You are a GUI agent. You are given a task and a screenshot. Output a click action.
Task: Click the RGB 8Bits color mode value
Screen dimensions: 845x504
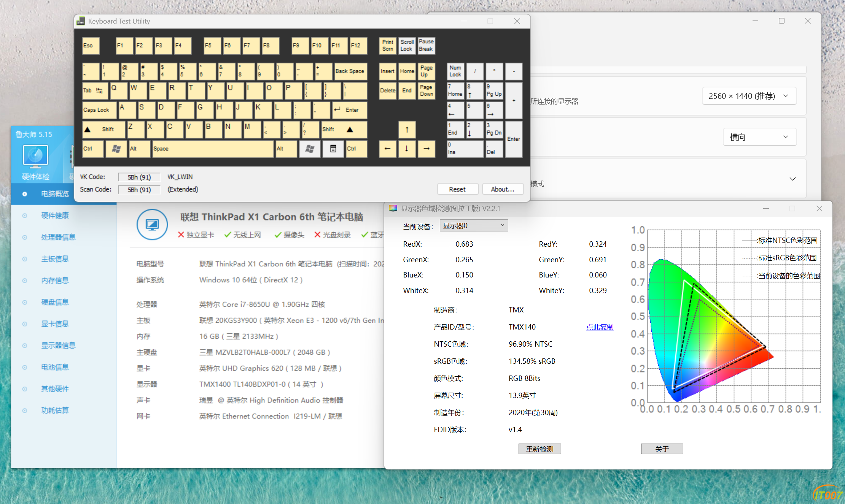[x=524, y=378]
